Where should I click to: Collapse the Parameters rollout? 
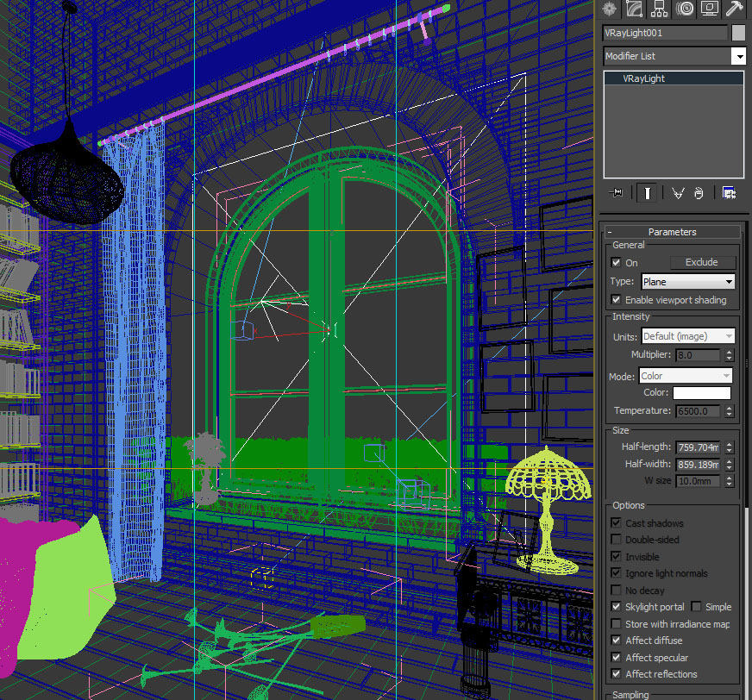tap(672, 232)
